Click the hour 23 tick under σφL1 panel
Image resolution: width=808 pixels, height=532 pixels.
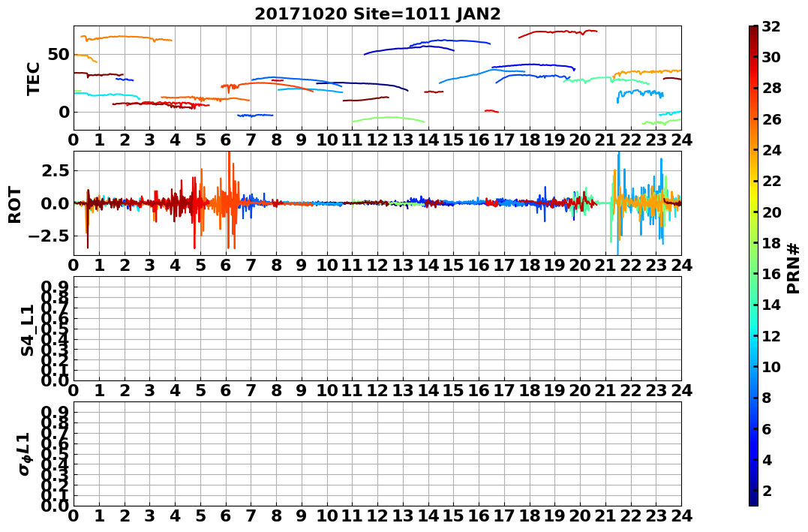[656, 516]
